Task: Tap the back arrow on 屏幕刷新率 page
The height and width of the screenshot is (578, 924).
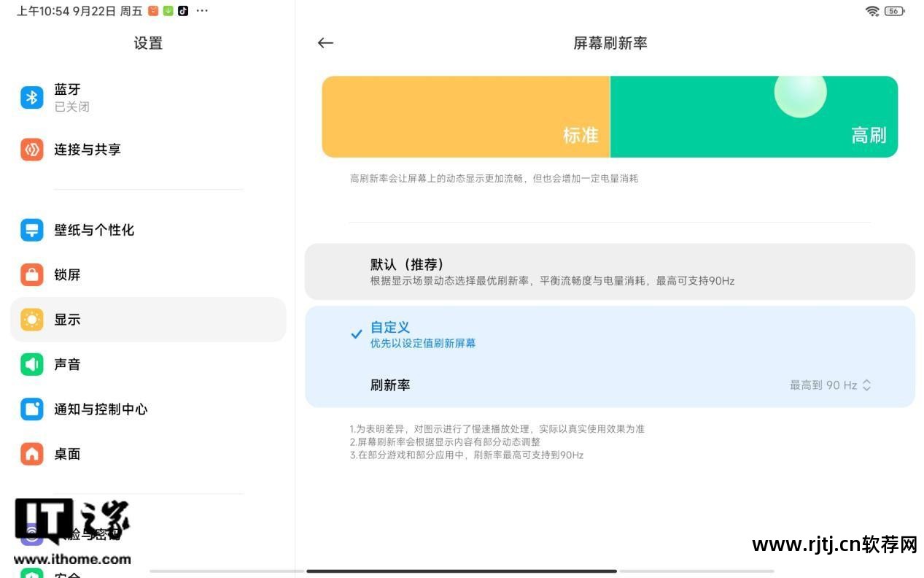Action: 325,43
